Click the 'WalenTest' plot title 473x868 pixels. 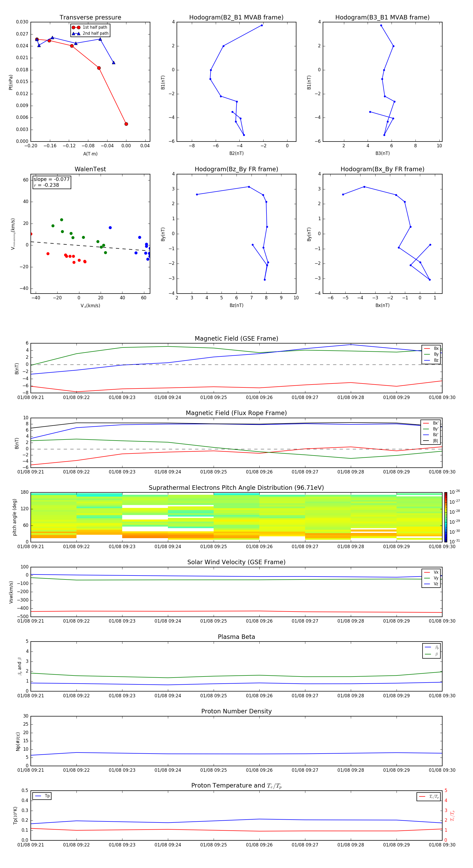[x=90, y=169]
